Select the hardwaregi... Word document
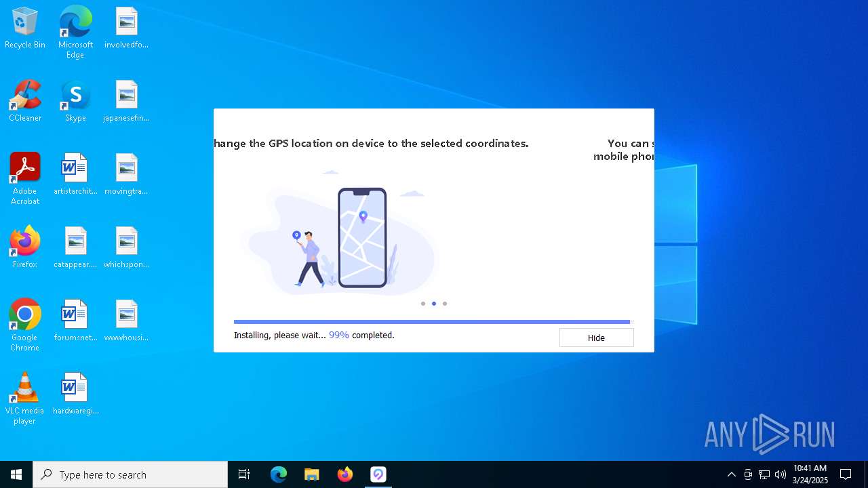This screenshot has width=868, height=488. 75,394
